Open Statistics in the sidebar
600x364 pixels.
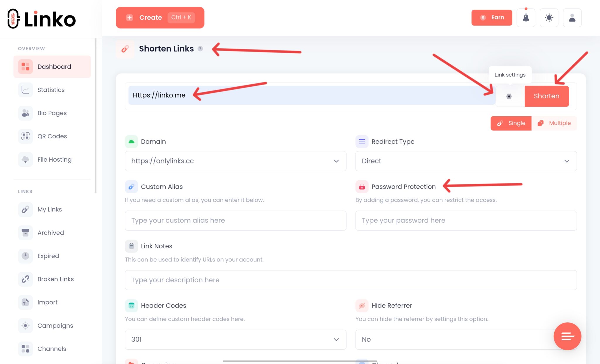point(52,90)
